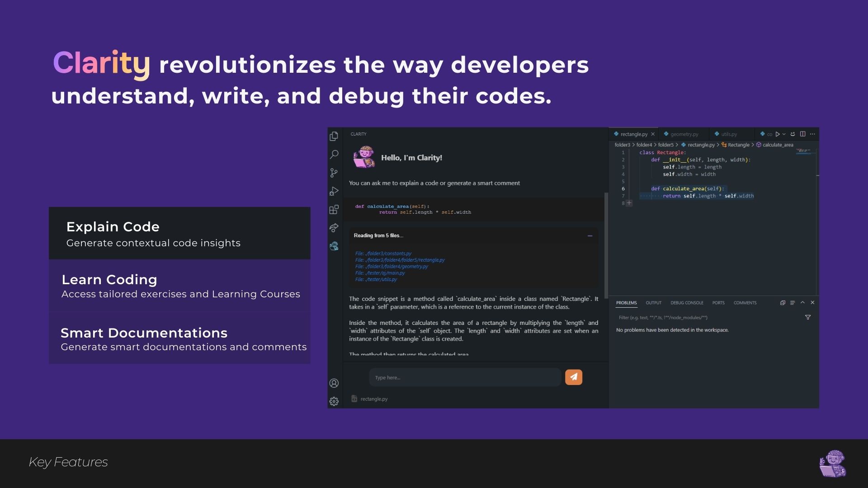The image size is (868, 488).
Task: Open the Debug Console panel tab
Action: click(x=687, y=303)
